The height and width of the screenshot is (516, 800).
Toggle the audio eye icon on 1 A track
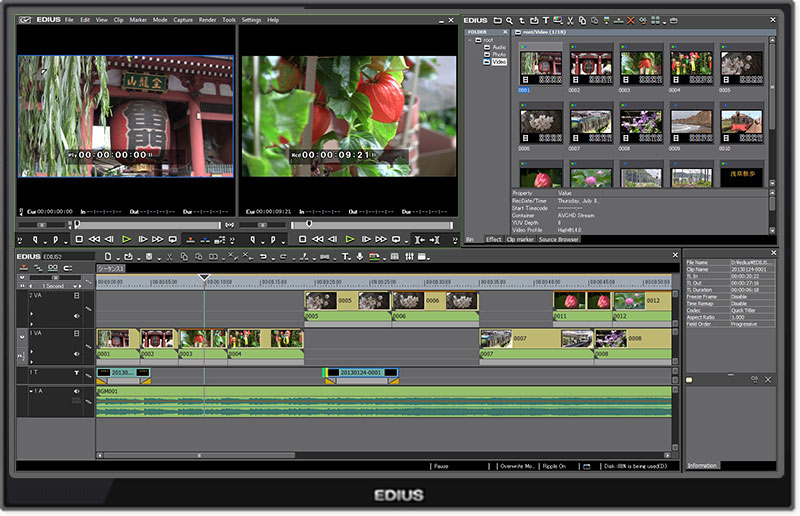(x=77, y=391)
